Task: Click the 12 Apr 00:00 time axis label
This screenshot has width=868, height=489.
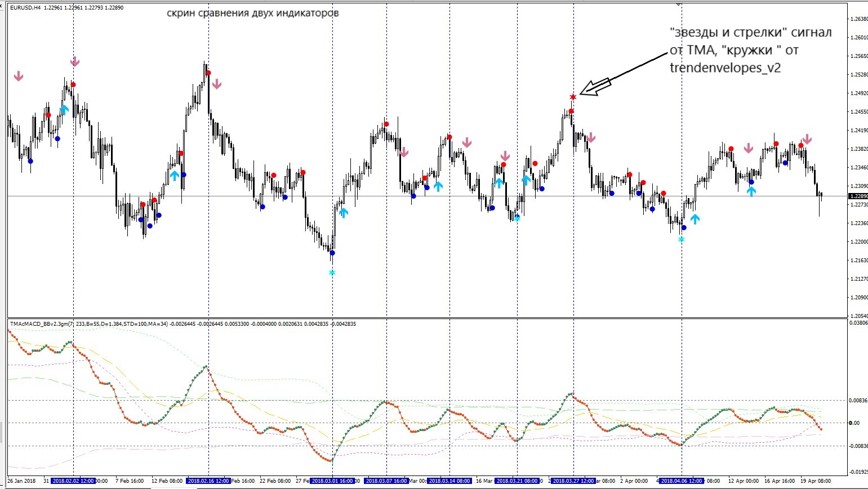Action: [742, 481]
